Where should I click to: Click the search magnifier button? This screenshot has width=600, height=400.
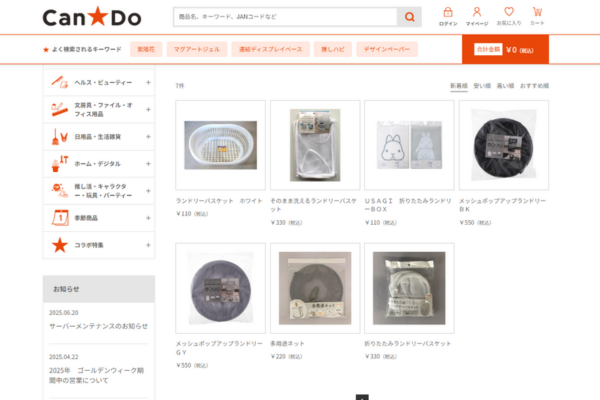pyautogui.click(x=409, y=17)
